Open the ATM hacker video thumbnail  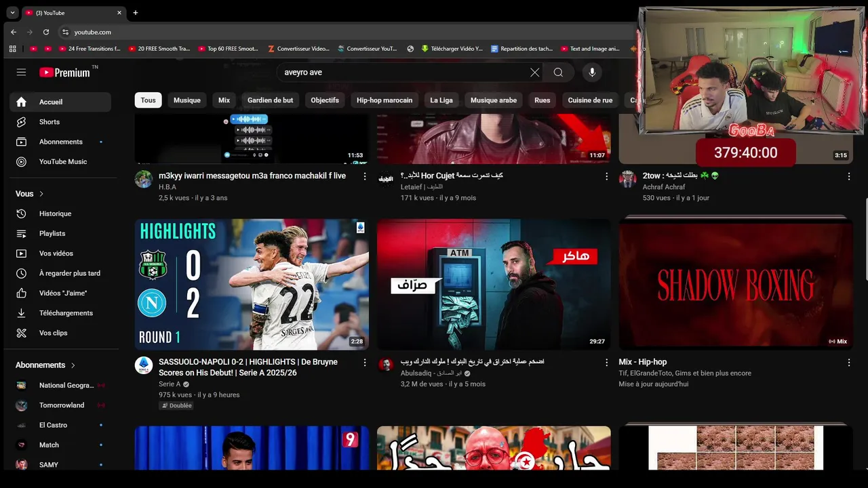(494, 285)
